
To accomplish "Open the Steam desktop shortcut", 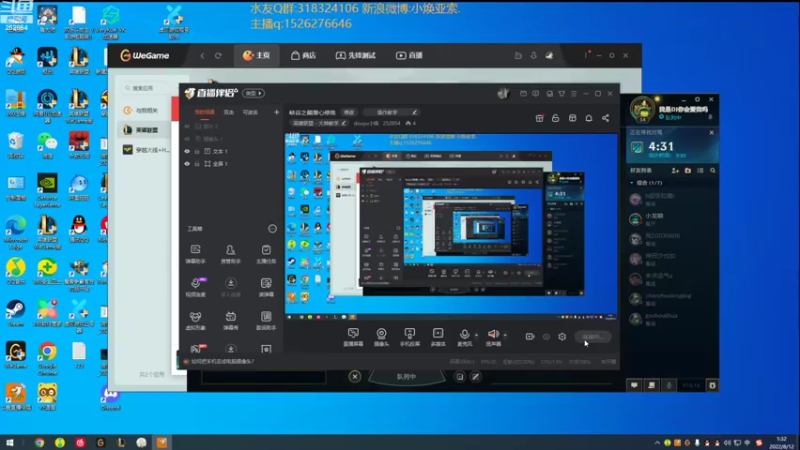I will point(16,313).
